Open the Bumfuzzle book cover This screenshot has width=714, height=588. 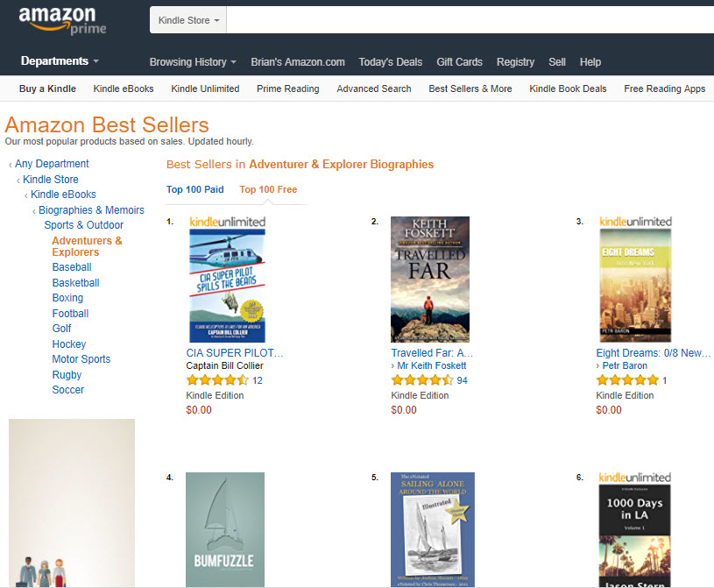225,529
